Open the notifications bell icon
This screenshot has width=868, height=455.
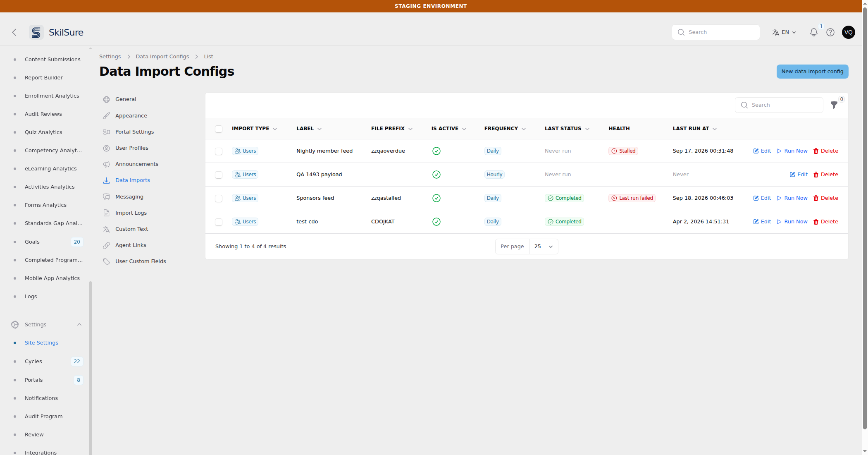(813, 32)
